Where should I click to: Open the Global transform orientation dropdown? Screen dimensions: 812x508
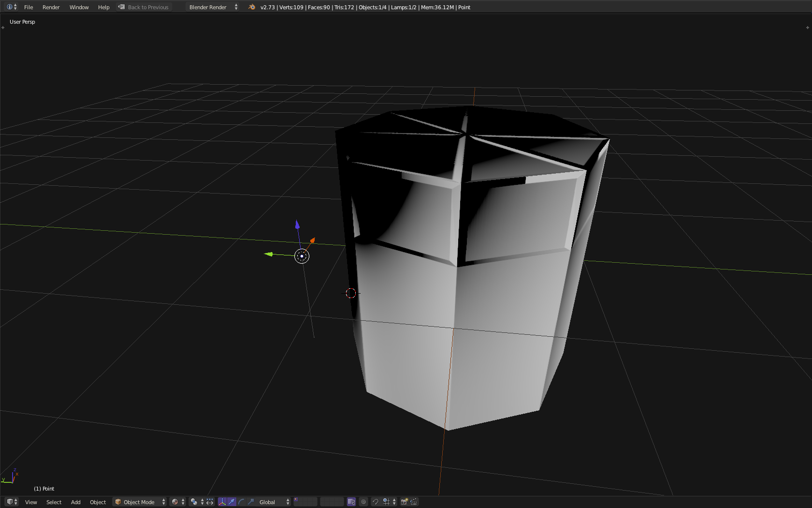274,502
